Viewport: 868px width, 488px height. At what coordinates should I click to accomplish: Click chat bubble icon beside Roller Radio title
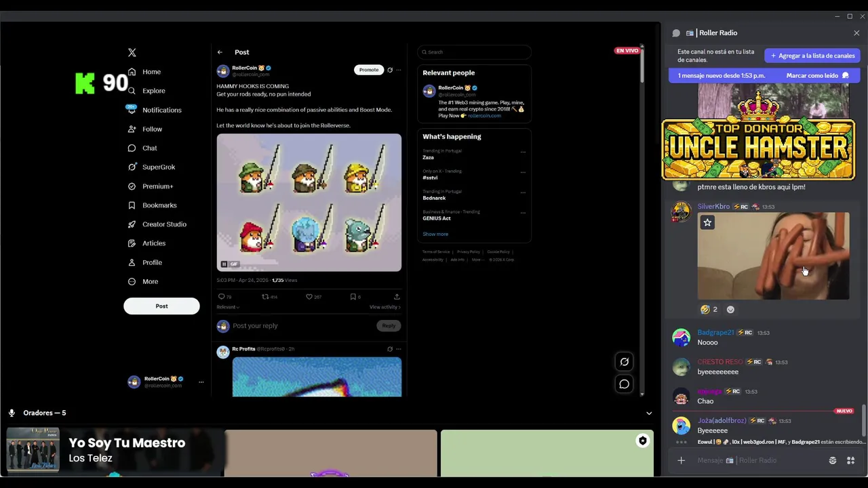676,33
